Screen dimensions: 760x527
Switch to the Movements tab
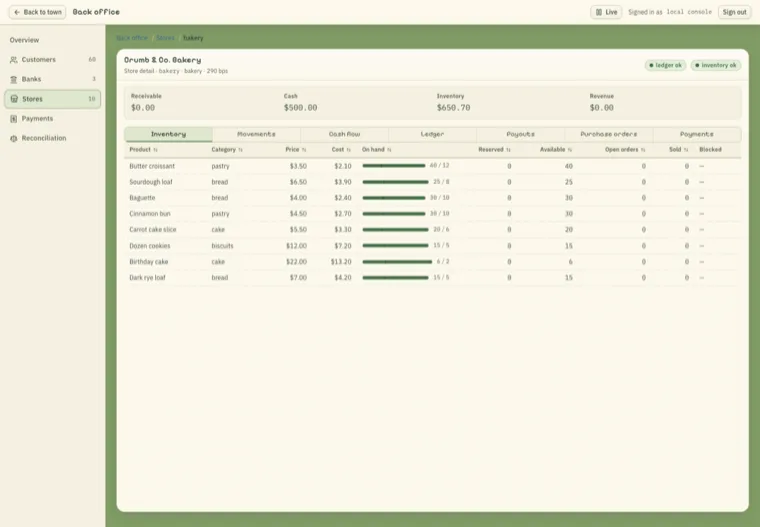[256, 134]
